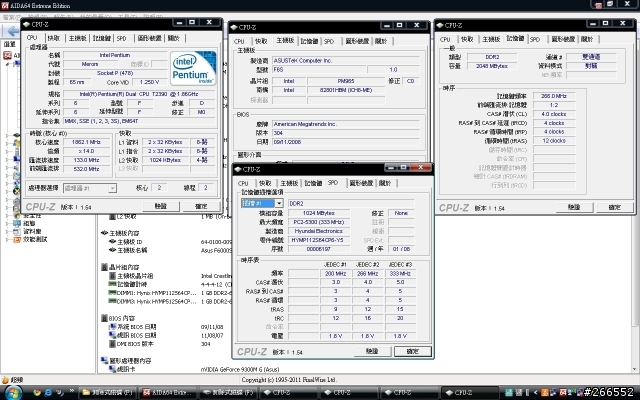Click the ASUSTeK Computer Inc. manufacturer field
The width and height of the screenshot is (640, 400).
(x=346, y=60)
